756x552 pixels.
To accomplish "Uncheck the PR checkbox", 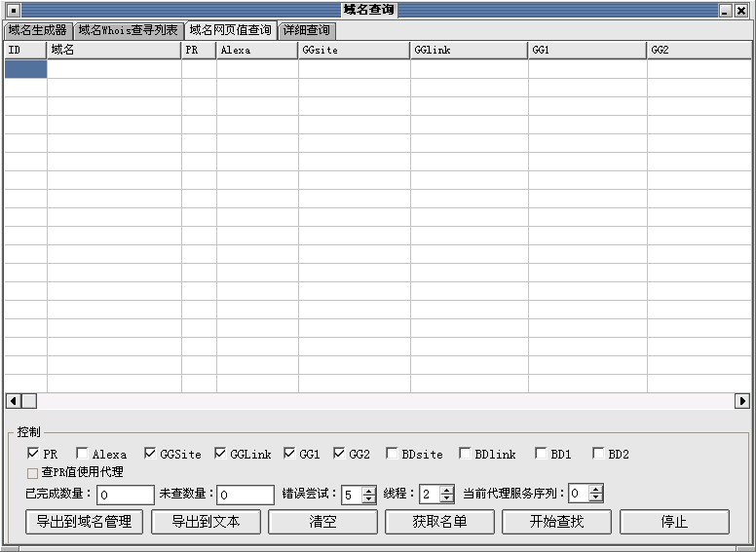I will point(34,454).
